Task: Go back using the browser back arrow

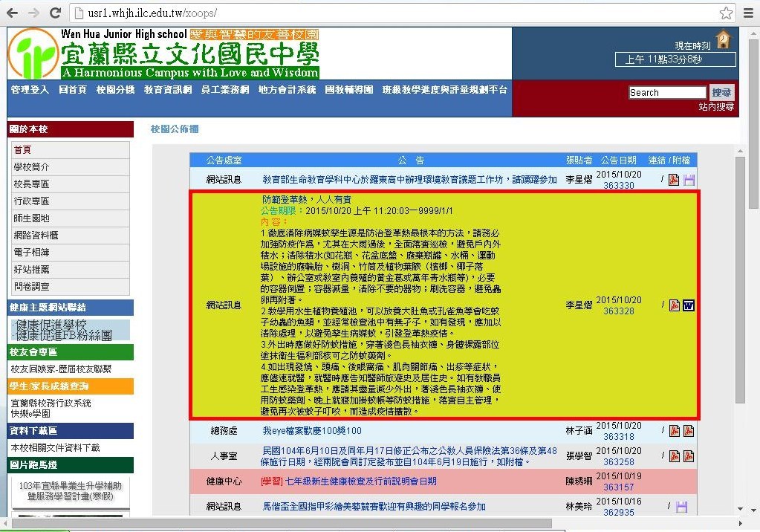Action: (13, 13)
